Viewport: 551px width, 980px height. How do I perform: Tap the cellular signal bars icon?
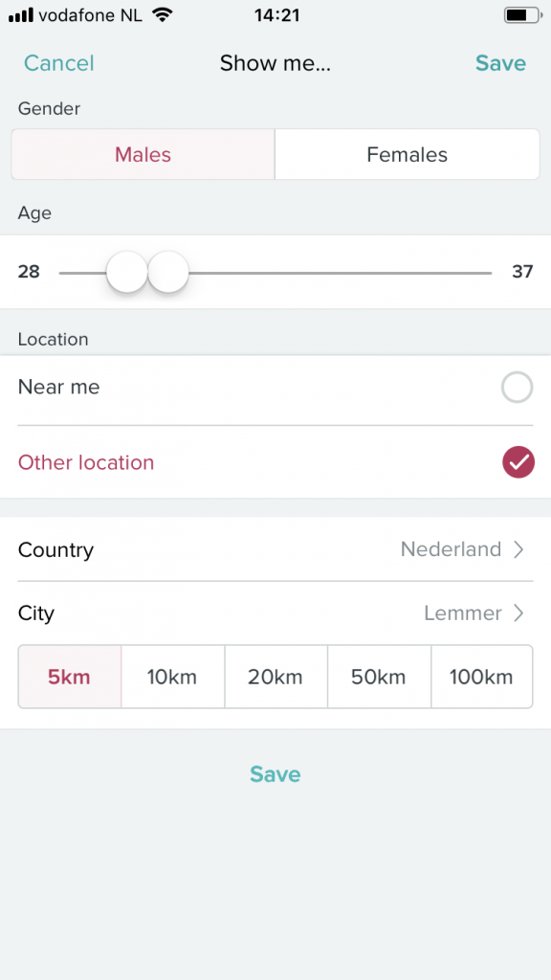click(x=21, y=14)
